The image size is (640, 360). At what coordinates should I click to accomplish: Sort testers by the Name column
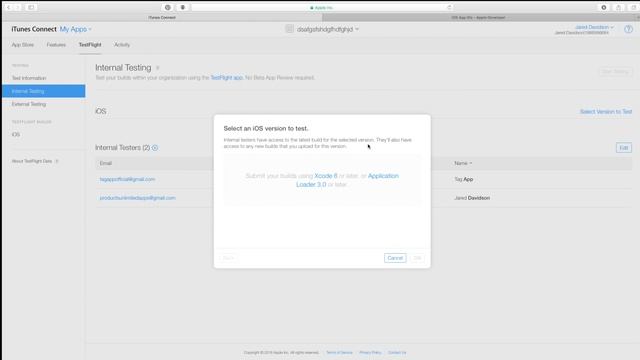[x=463, y=163]
